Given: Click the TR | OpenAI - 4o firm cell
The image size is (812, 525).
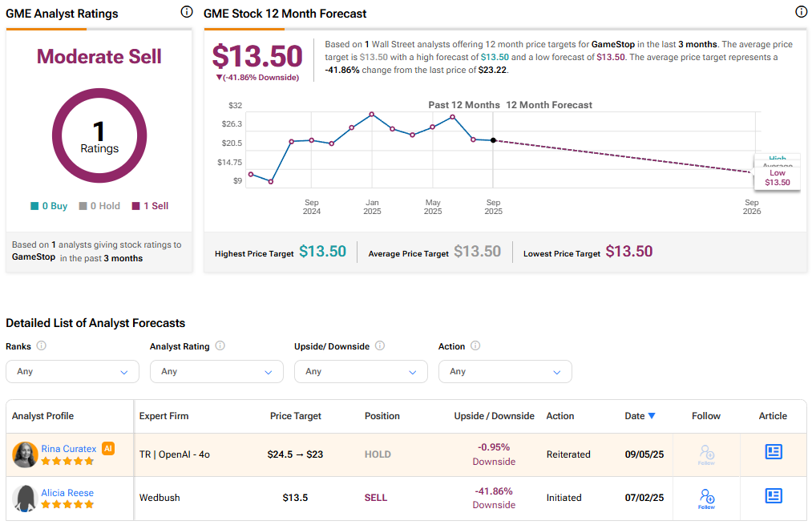Looking at the screenshot, I should point(175,454).
